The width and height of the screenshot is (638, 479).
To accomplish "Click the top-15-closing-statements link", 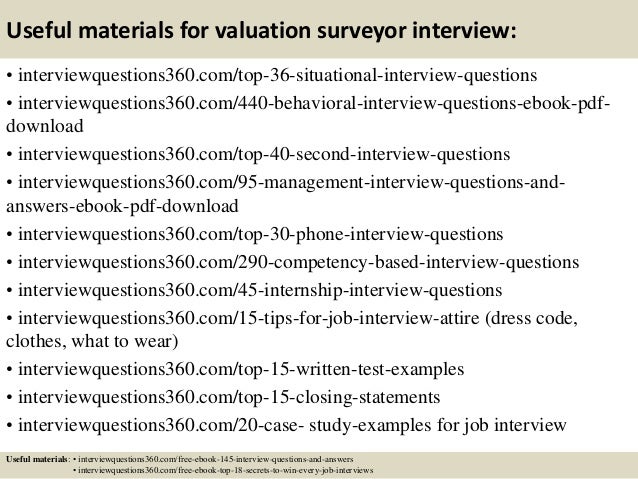I will [229, 397].
